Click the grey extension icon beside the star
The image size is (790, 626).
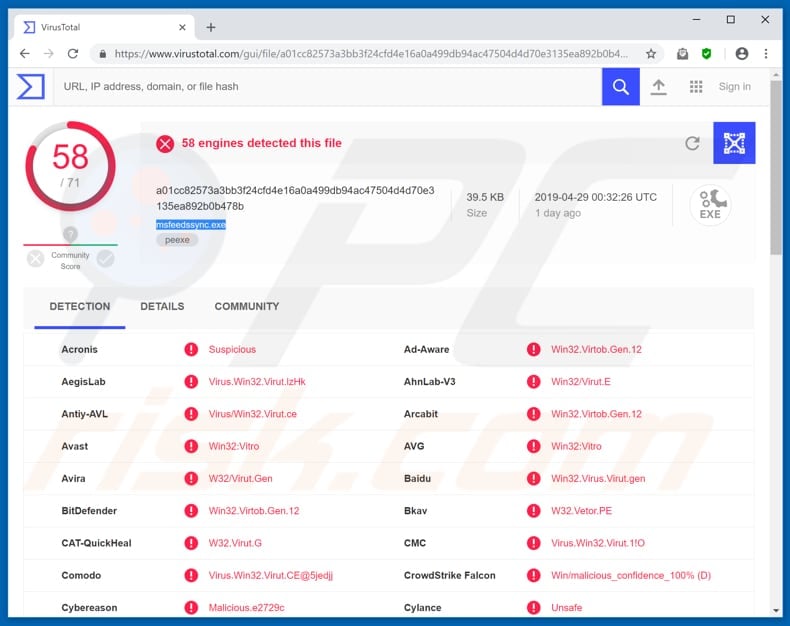[x=682, y=53]
